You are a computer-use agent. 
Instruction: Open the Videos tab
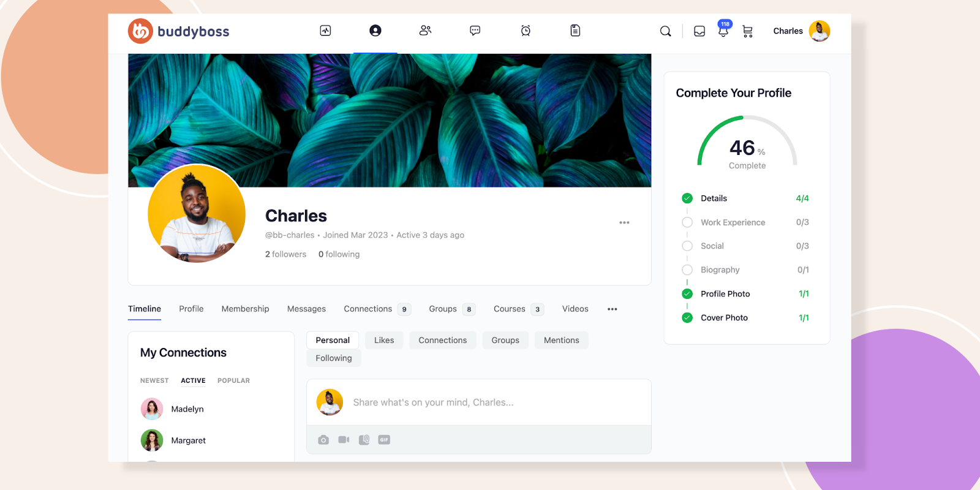click(x=575, y=309)
